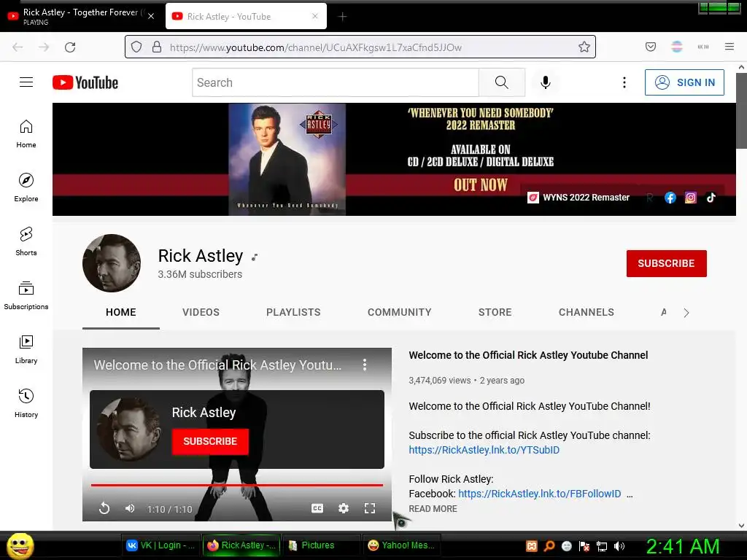The height and width of the screenshot is (560, 747).
Task: Click the Rick Astley channel avatar
Action: (x=112, y=262)
